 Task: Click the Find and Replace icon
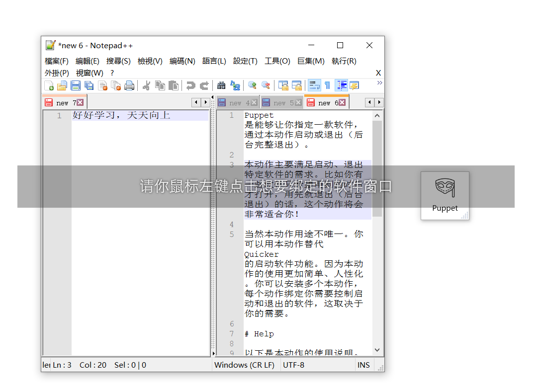click(235, 85)
